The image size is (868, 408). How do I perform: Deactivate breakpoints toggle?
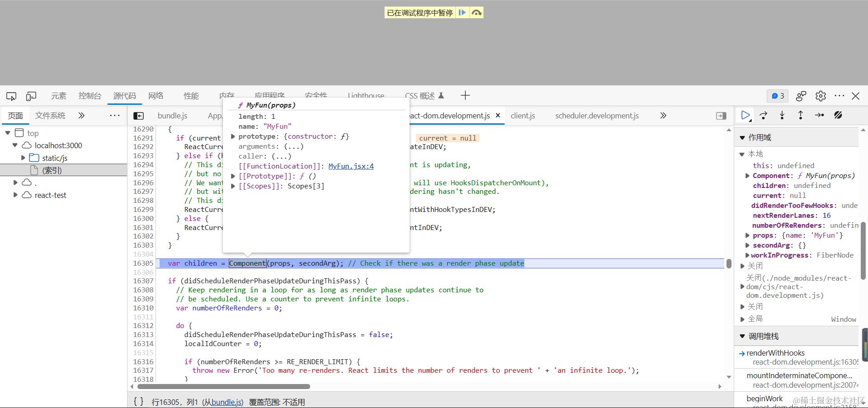point(838,115)
